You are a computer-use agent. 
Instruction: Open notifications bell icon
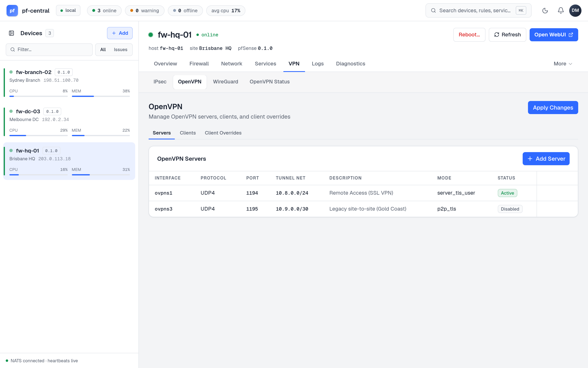point(561,10)
